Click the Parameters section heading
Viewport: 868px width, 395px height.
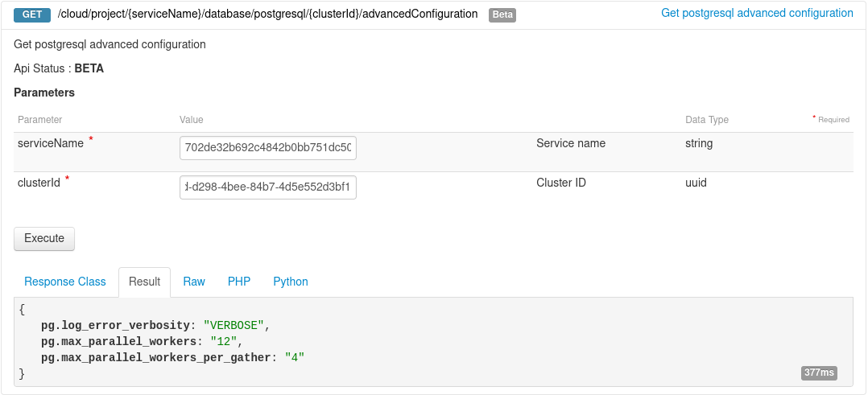44,93
